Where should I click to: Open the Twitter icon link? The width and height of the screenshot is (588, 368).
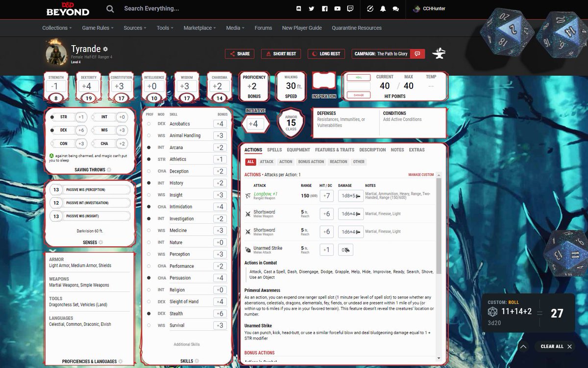tap(312, 9)
